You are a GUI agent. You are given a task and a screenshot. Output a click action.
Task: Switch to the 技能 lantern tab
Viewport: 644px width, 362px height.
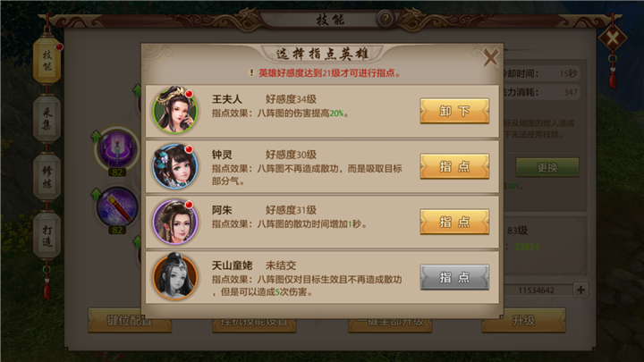tap(47, 61)
